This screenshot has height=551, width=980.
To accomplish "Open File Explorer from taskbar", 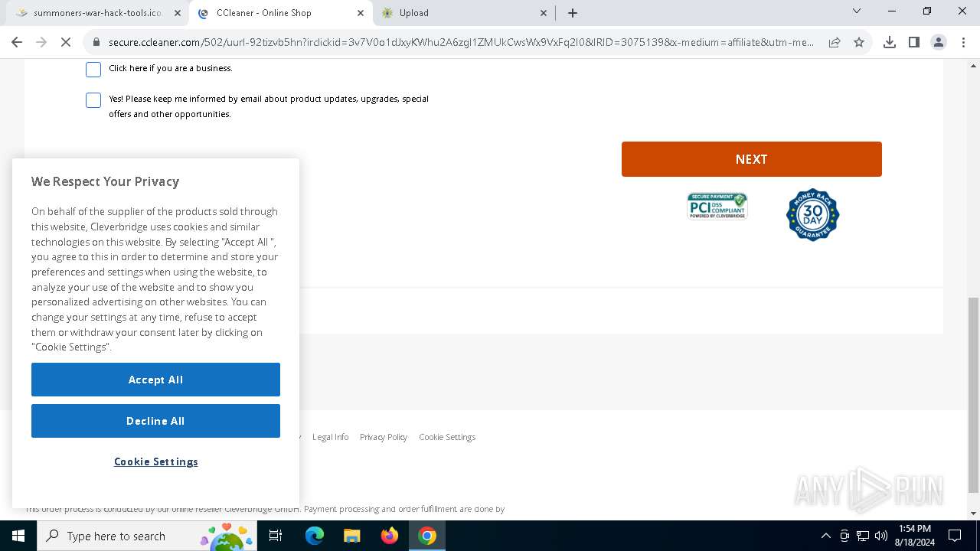I will 352,536.
